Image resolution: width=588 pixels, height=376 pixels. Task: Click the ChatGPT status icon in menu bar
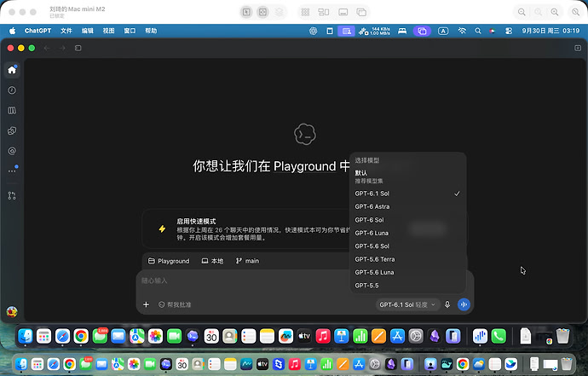pyautogui.click(x=313, y=32)
